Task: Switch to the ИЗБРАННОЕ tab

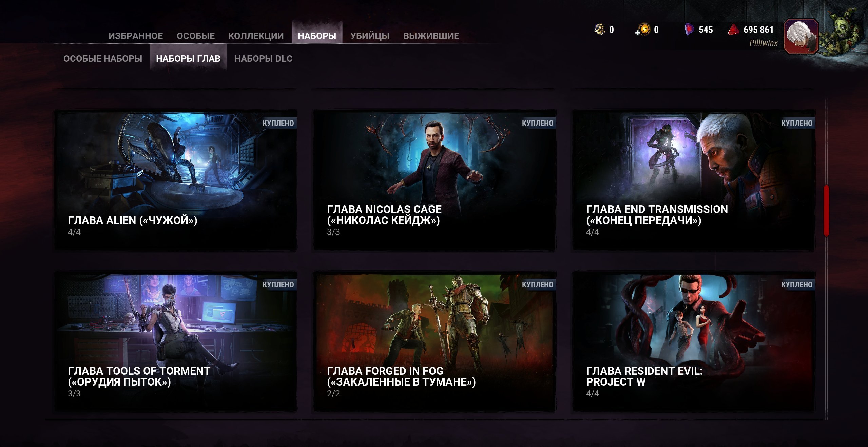Action: click(x=135, y=36)
